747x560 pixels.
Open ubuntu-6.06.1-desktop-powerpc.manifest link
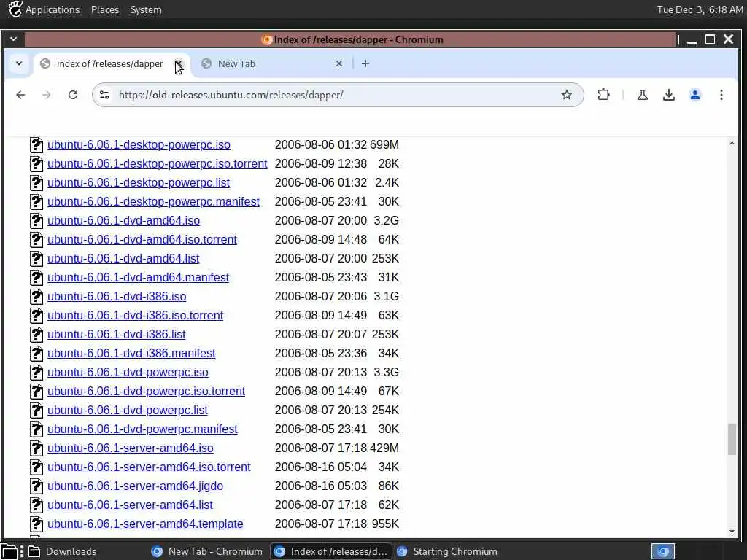click(x=153, y=202)
